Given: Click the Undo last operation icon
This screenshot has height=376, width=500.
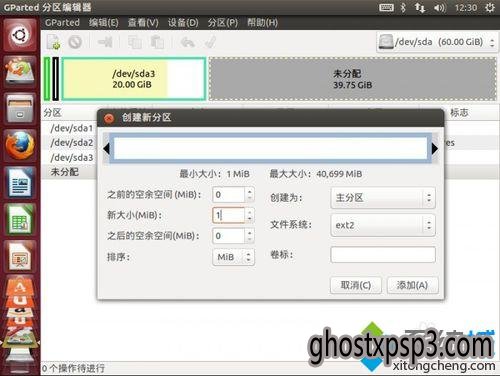Looking at the screenshot, I should [x=188, y=42].
